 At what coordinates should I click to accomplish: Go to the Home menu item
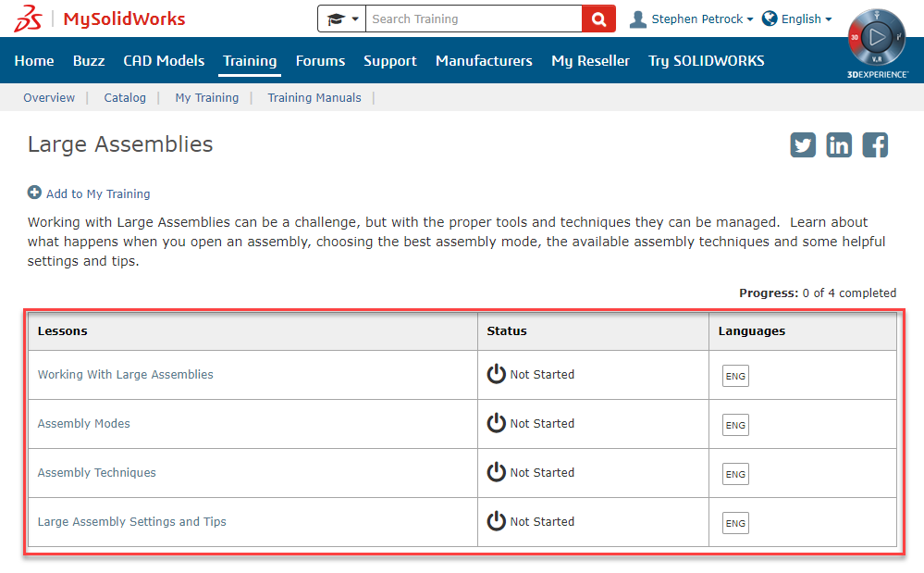pos(34,61)
